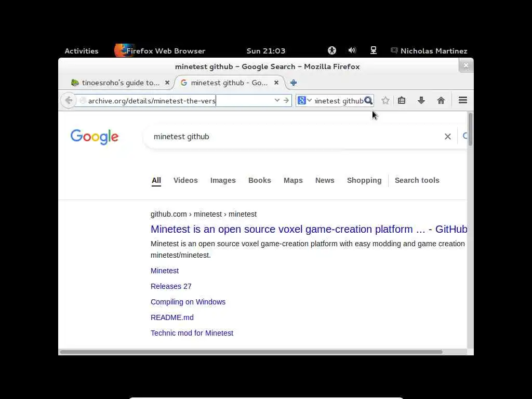Open Search tools options
This screenshot has height=399, width=532.
(417, 180)
